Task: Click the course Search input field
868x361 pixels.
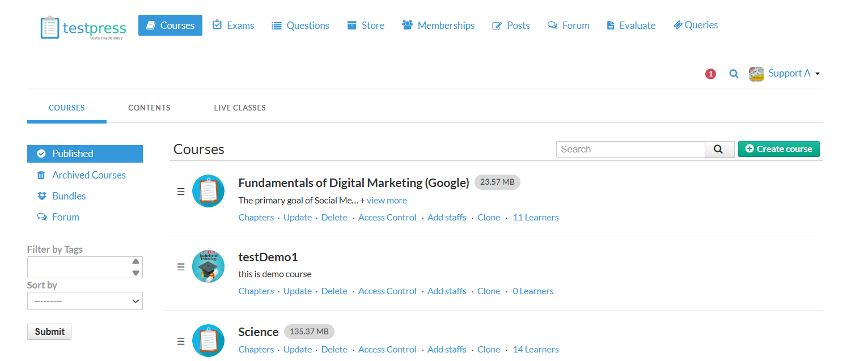Action: [630, 149]
